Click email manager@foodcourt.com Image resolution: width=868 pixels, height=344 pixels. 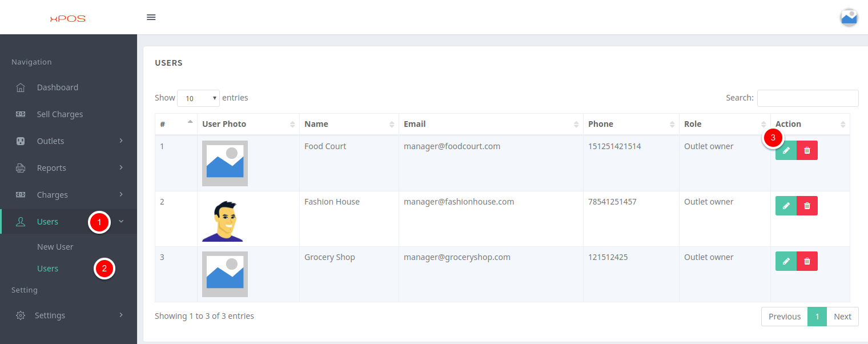pyautogui.click(x=452, y=146)
